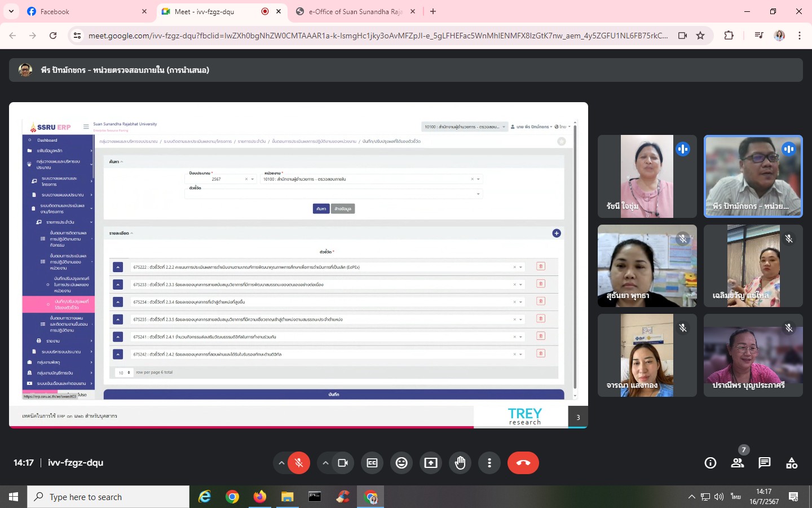
Task: Bookmark this page with star icon
Action: pos(700,36)
